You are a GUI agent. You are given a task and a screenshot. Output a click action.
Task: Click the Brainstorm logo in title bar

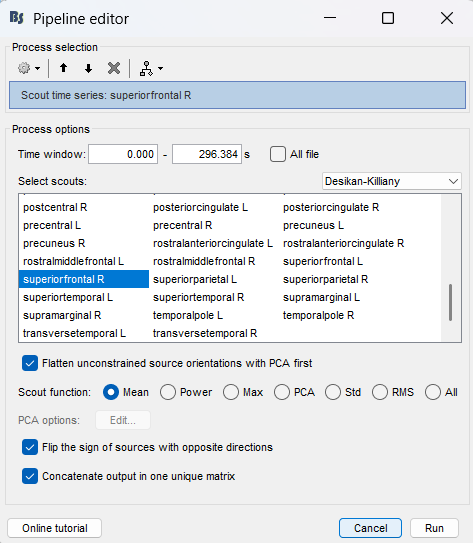pyautogui.click(x=17, y=17)
